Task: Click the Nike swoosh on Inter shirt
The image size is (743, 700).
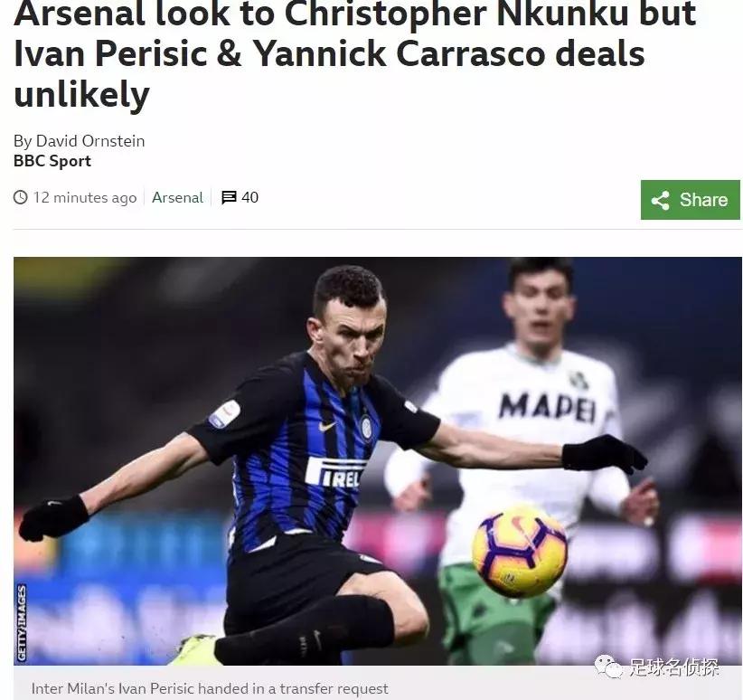Action: click(327, 426)
